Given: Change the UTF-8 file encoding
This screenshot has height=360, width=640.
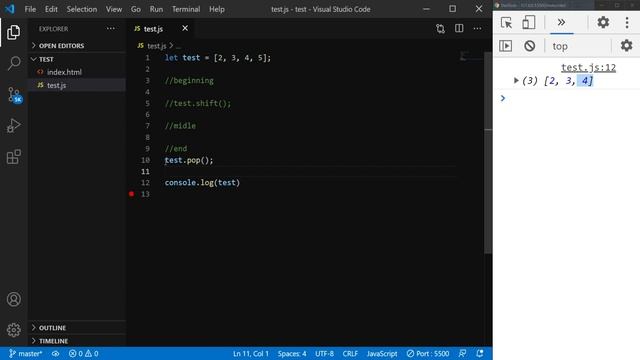Looking at the screenshot, I should point(324,353).
